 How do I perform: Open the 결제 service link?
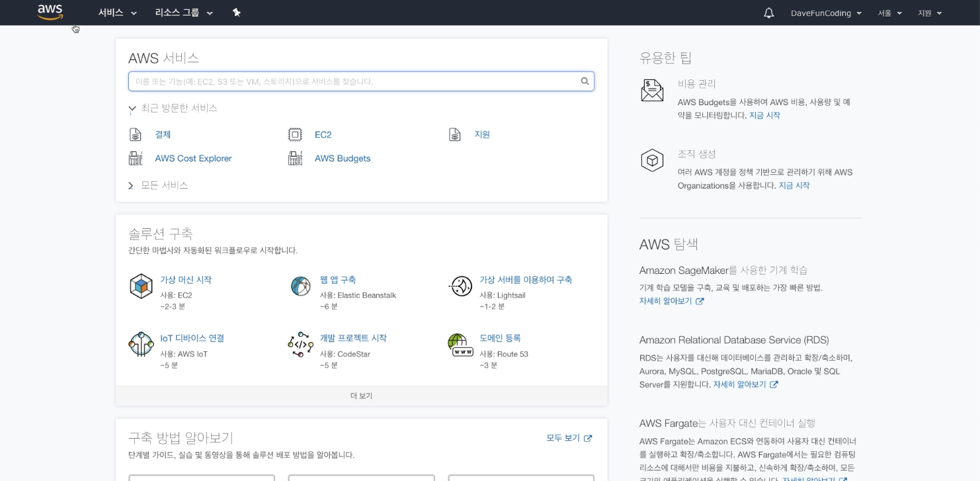coord(163,134)
